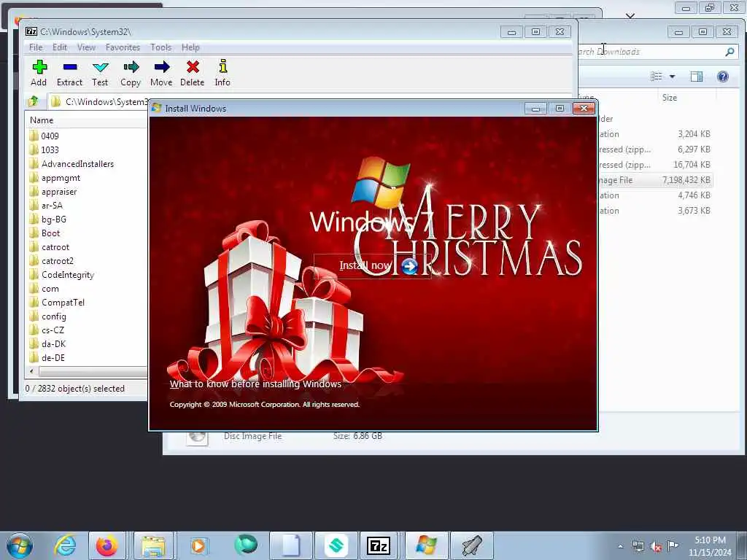Click the Extract toolbar icon
This screenshot has width=747, height=560.
[69, 73]
